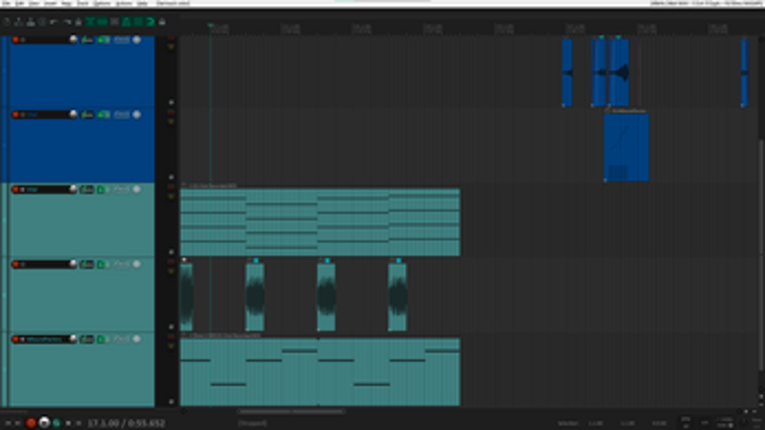Click the Open Project toolbar icon
Image resolution: width=765 pixels, height=430 pixels.
[19, 22]
